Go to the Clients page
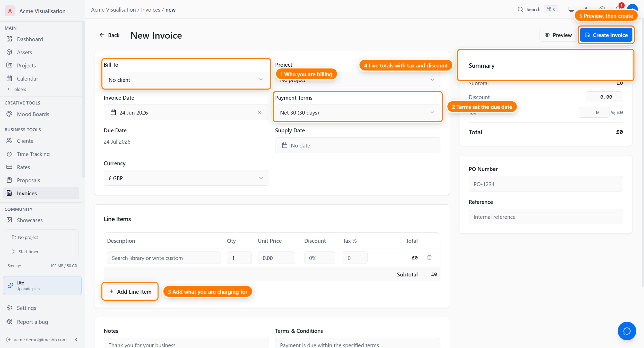Screen dimensions: 644x348 coord(41,141)
